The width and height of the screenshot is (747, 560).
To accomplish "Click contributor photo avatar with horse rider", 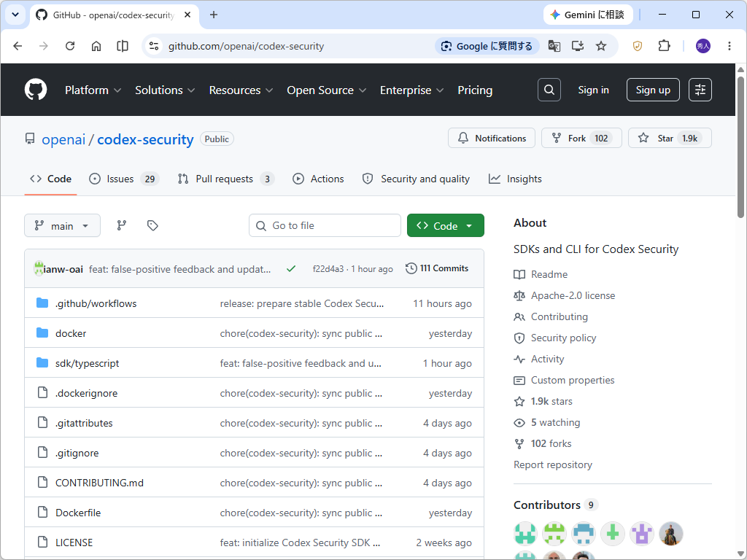I will point(671,533).
